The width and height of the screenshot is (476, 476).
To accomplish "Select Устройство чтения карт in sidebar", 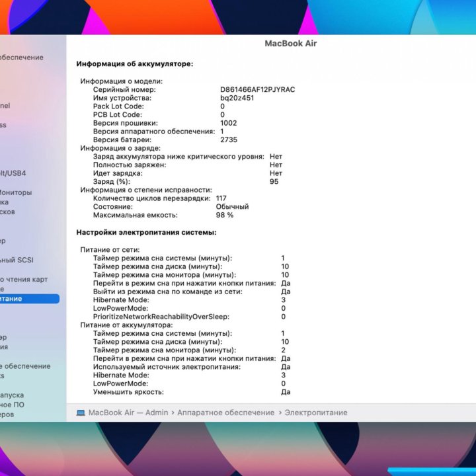I will (23, 280).
